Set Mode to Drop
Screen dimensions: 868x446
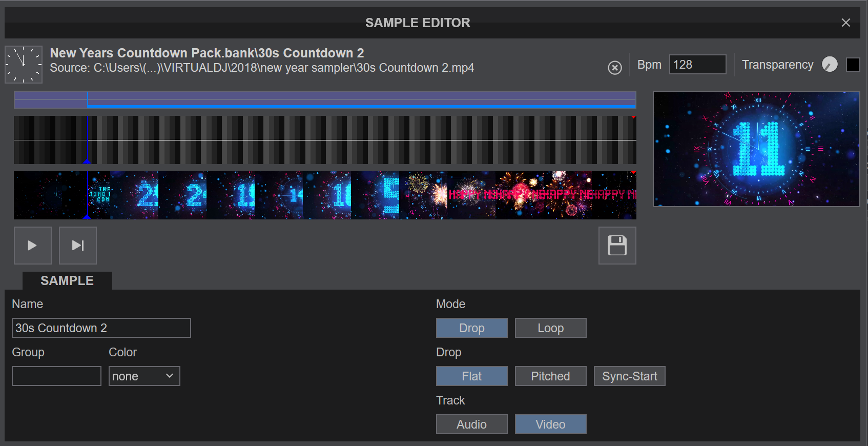point(471,328)
